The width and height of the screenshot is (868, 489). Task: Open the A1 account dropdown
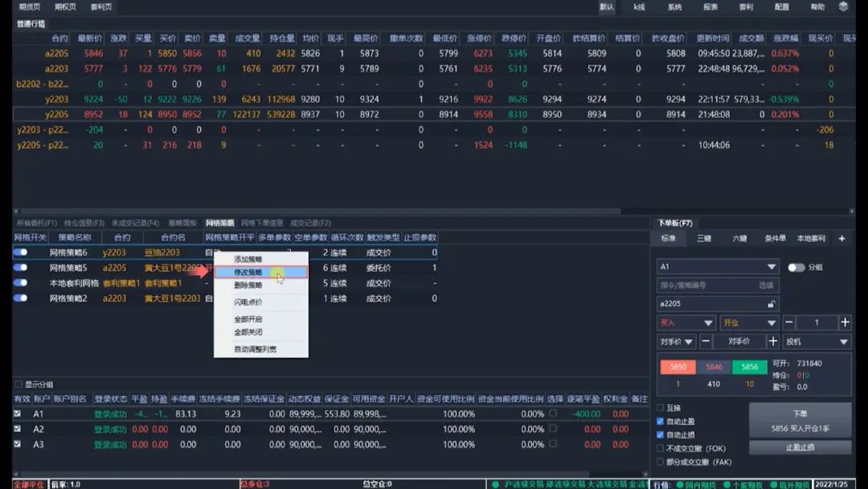pyautogui.click(x=772, y=267)
